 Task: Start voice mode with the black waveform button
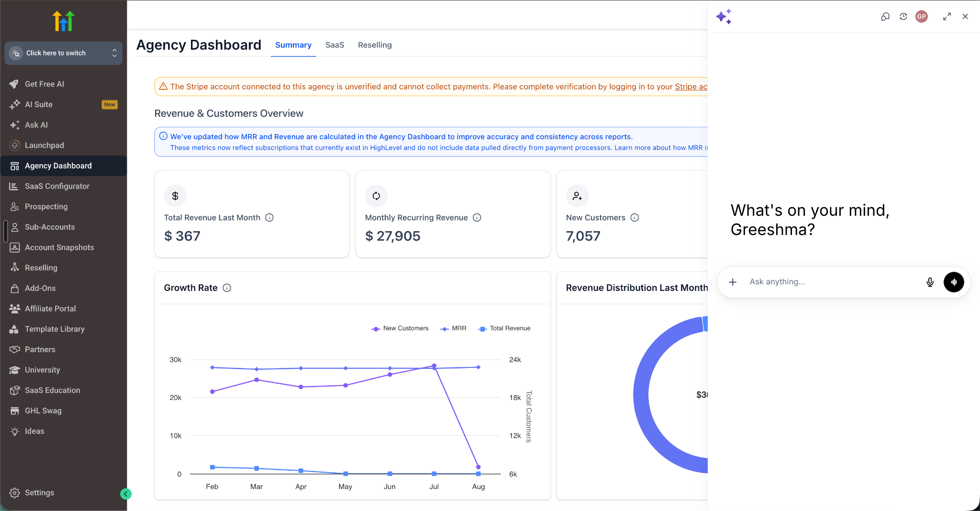tap(954, 282)
